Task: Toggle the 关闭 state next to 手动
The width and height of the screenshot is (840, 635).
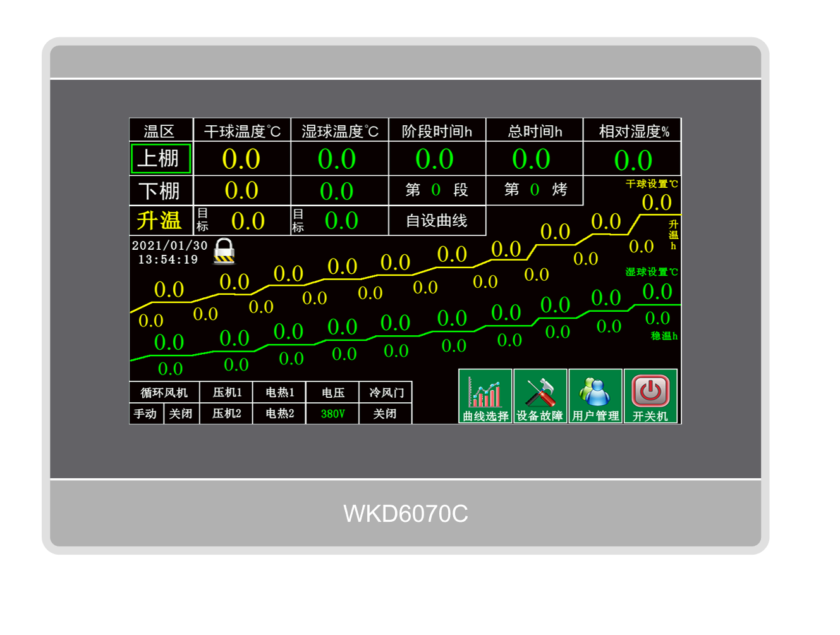Action: pos(181,414)
